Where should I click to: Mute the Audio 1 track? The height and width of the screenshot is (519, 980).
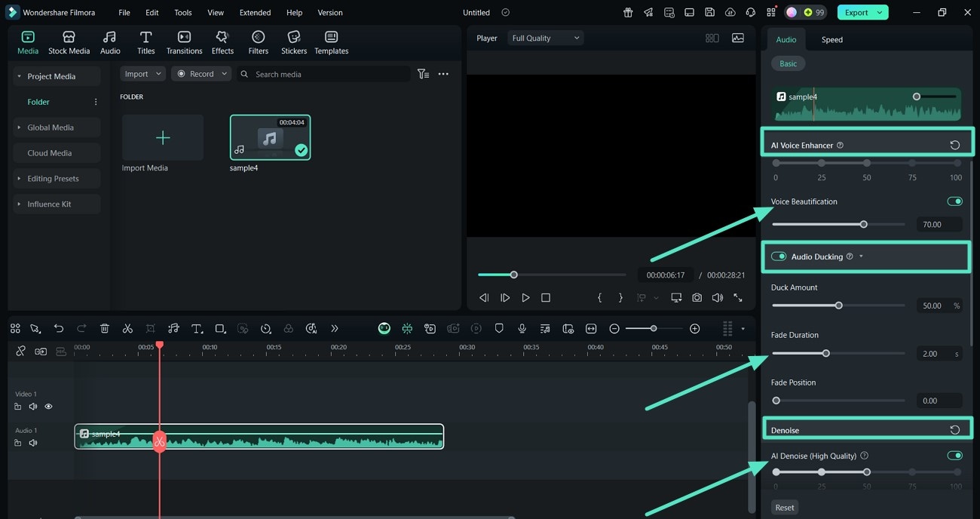click(x=33, y=443)
